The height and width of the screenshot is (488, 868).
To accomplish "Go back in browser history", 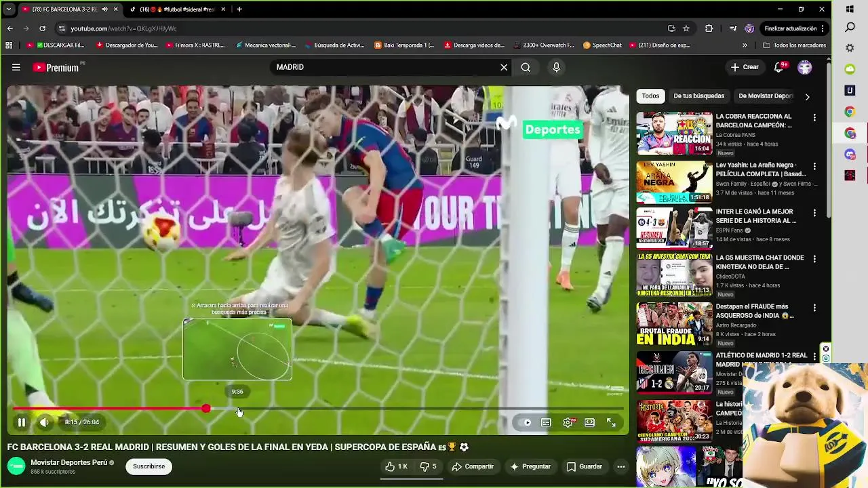I will click(x=9, y=28).
